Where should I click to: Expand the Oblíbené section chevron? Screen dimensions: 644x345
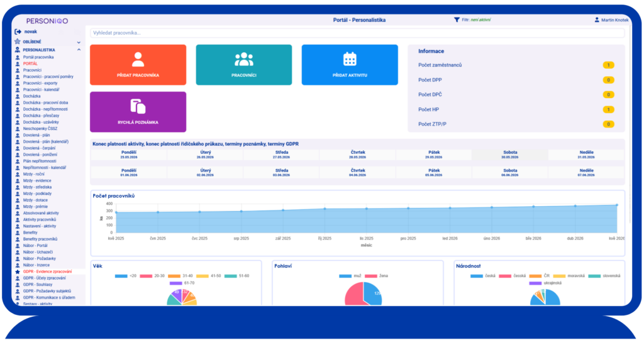coord(79,42)
